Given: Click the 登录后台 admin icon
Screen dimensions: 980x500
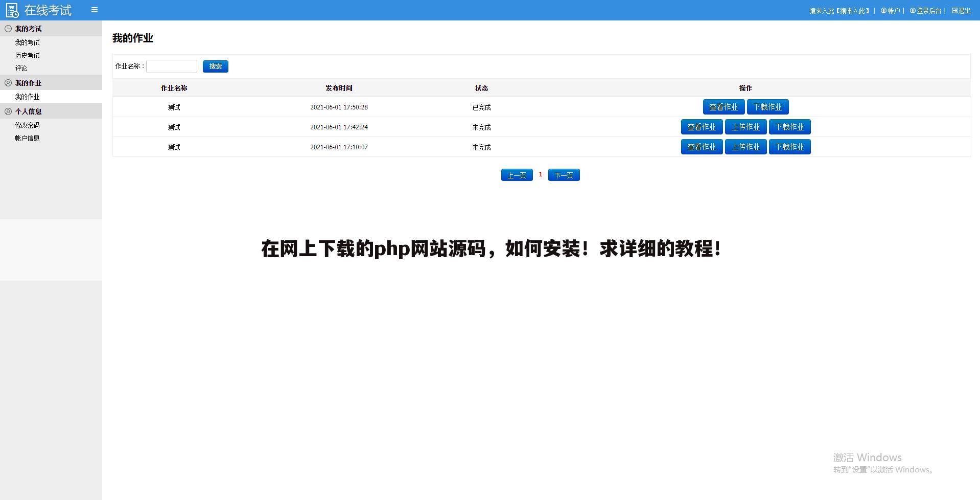Looking at the screenshot, I should click(913, 10).
